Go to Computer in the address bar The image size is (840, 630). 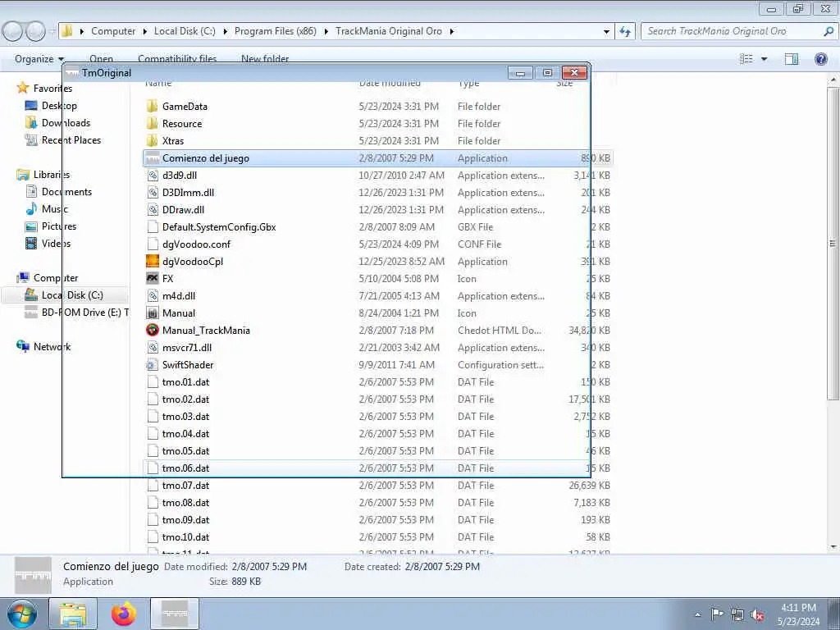tap(113, 31)
